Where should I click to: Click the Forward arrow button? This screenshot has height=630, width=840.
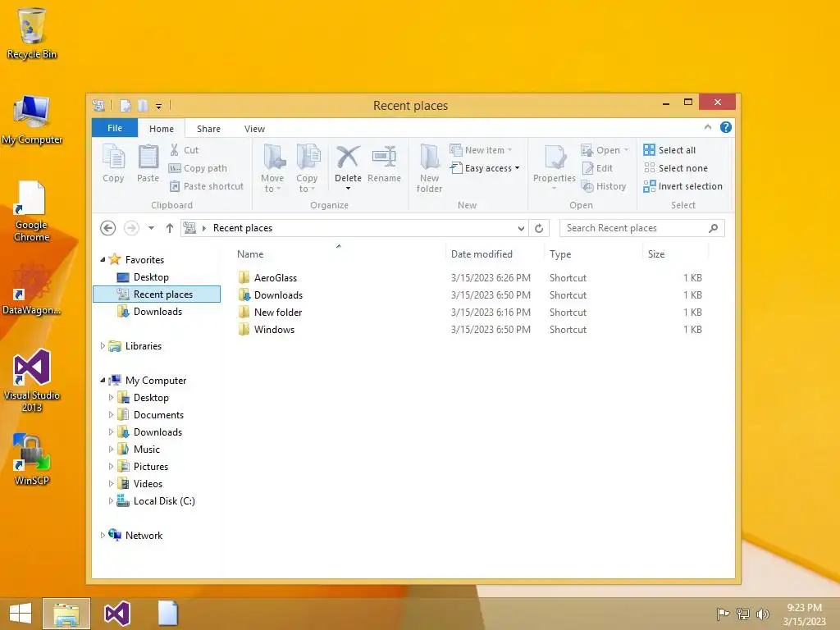pyautogui.click(x=131, y=228)
